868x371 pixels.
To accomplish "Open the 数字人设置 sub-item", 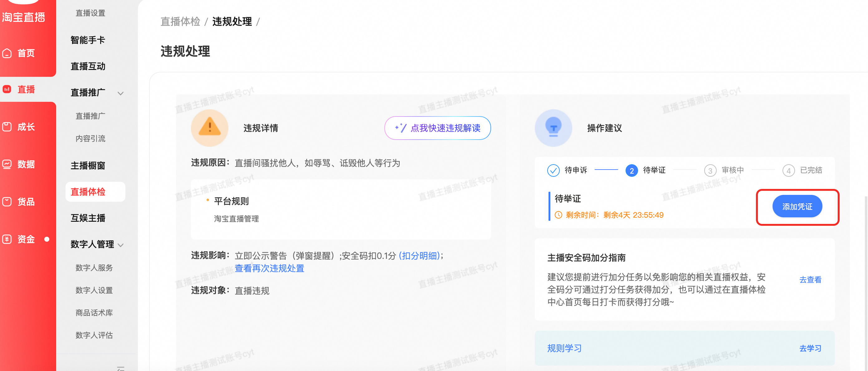I will pyautogui.click(x=94, y=290).
